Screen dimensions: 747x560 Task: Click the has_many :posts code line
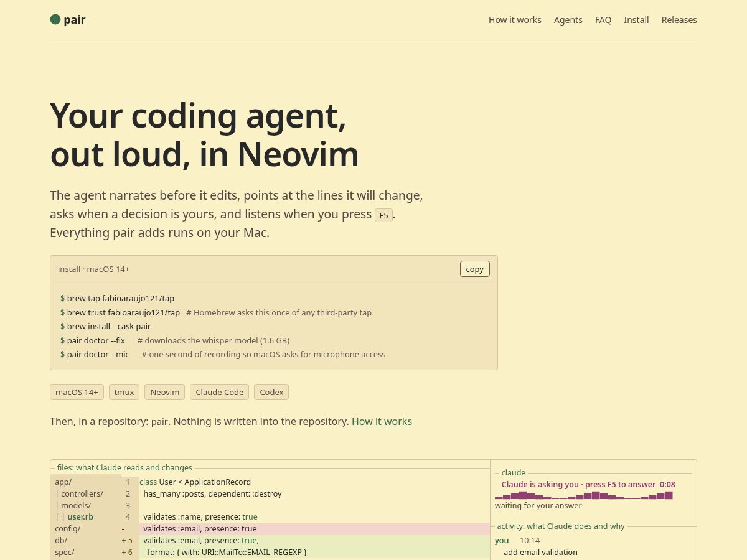pyautogui.click(x=212, y=493)
